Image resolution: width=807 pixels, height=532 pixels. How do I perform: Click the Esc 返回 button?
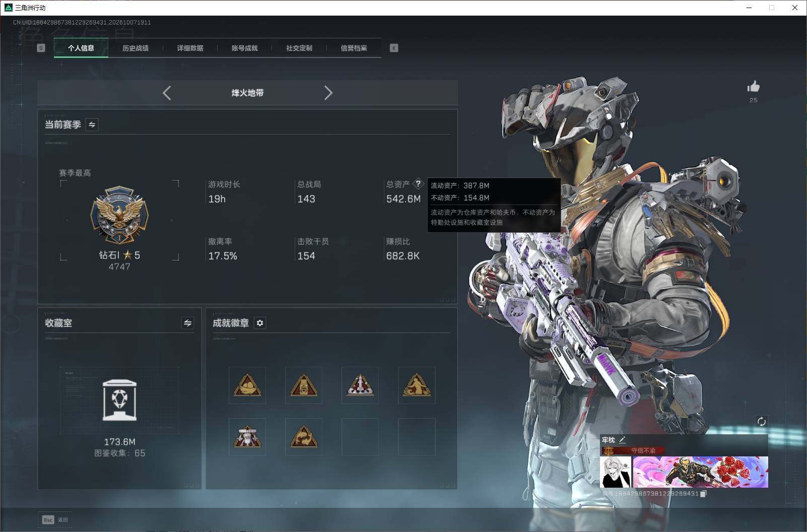pyautogui.click(x=55, y=519)
